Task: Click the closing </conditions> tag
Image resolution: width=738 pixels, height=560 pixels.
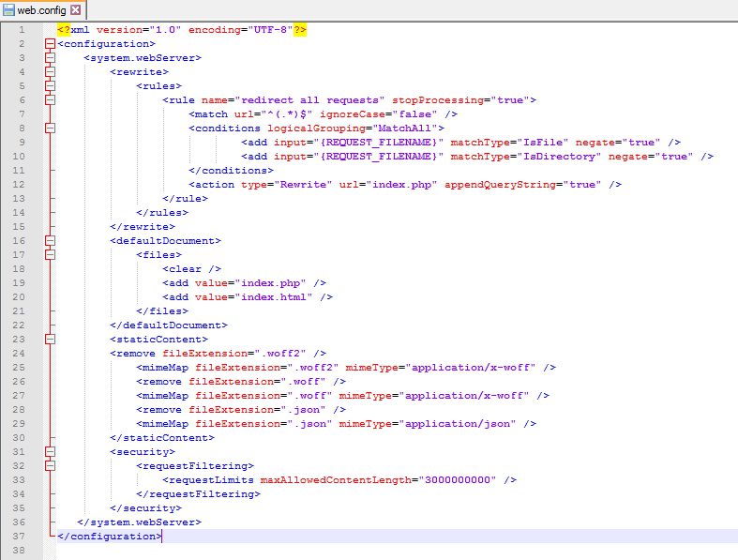Action: (231, 171)
